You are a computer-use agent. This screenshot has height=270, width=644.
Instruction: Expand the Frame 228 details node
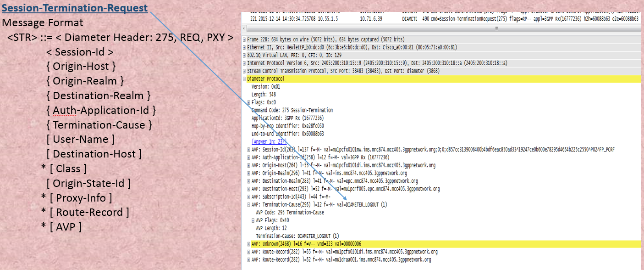[244, 39]
